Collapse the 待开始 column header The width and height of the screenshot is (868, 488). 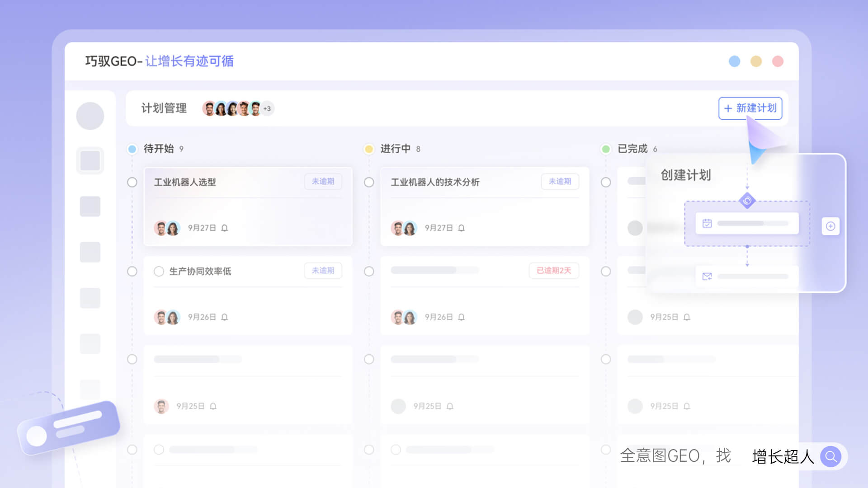pos(158,149)
